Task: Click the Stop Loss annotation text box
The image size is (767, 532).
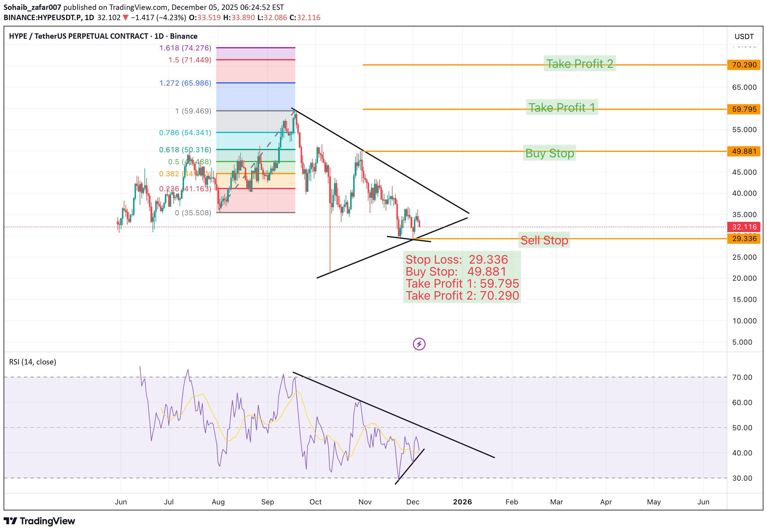Action: (x=462, y=277)
